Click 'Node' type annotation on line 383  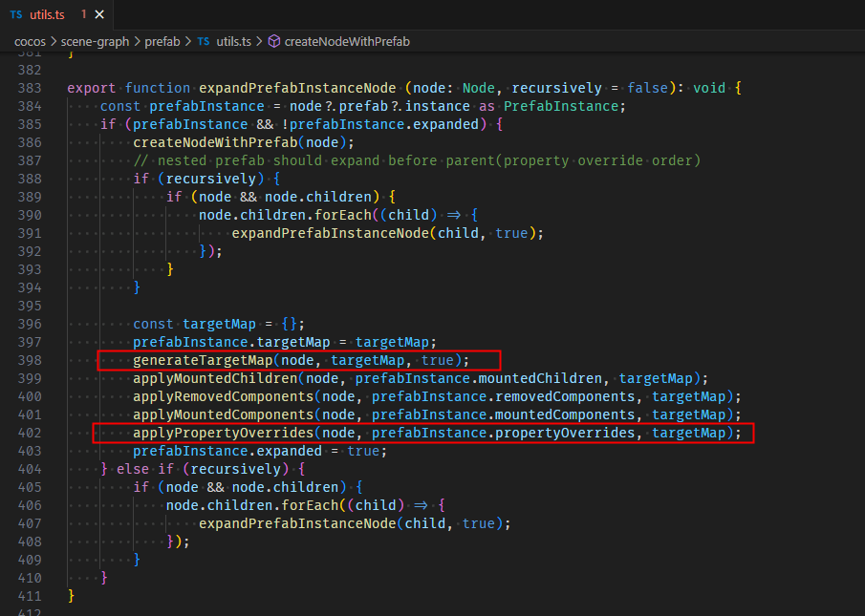point(478,88)
